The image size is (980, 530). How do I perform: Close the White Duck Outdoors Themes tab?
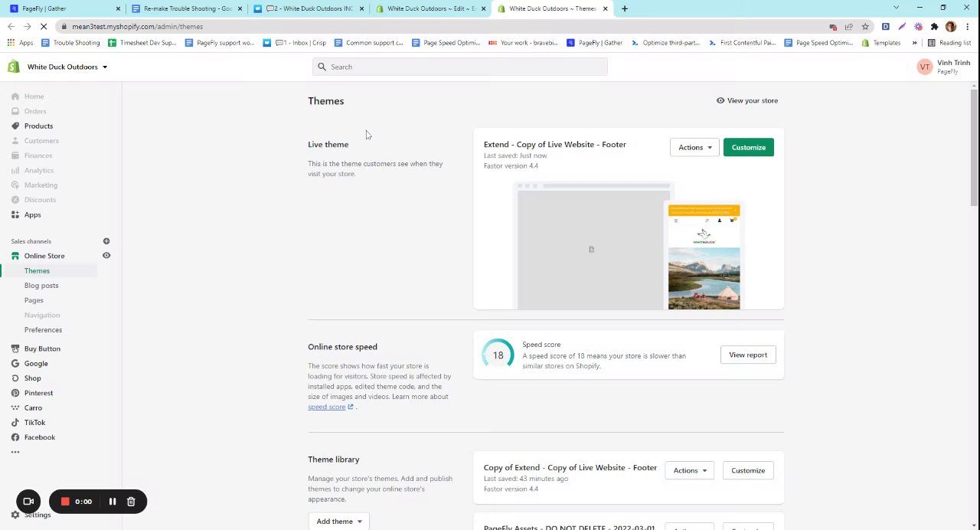point(606,8)
